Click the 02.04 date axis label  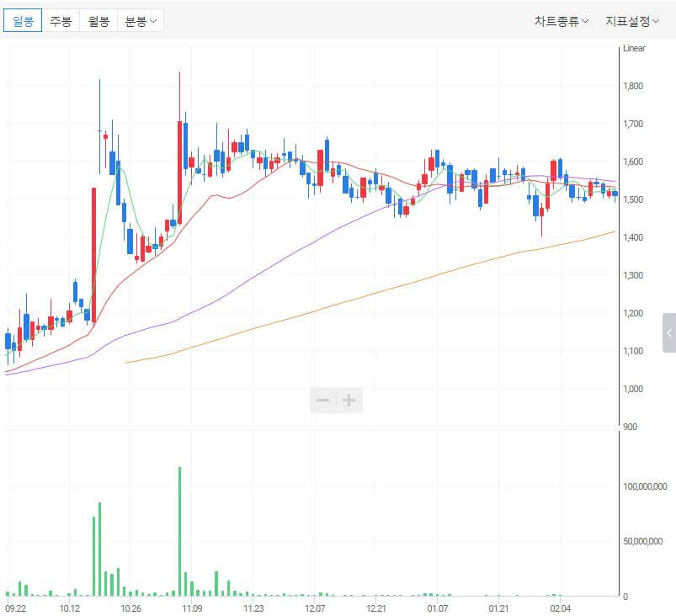[560, 608]
